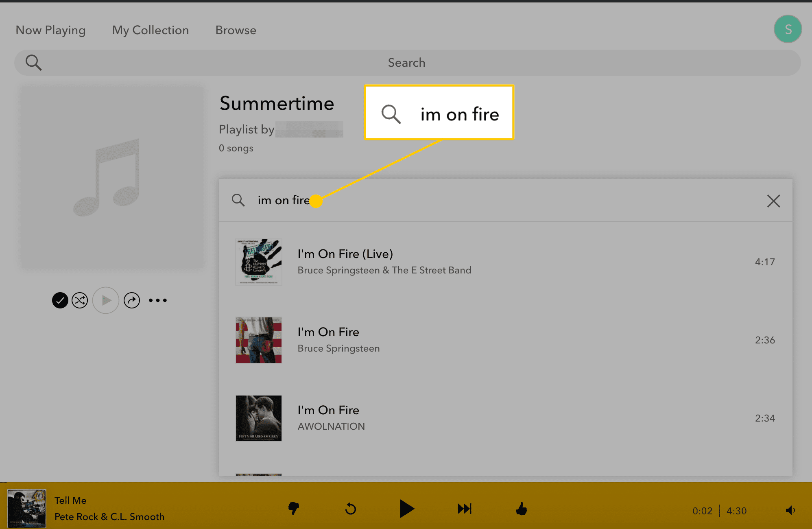Skip to the next track
This screenshot has height=529, width=812.
tap(464, 509)
